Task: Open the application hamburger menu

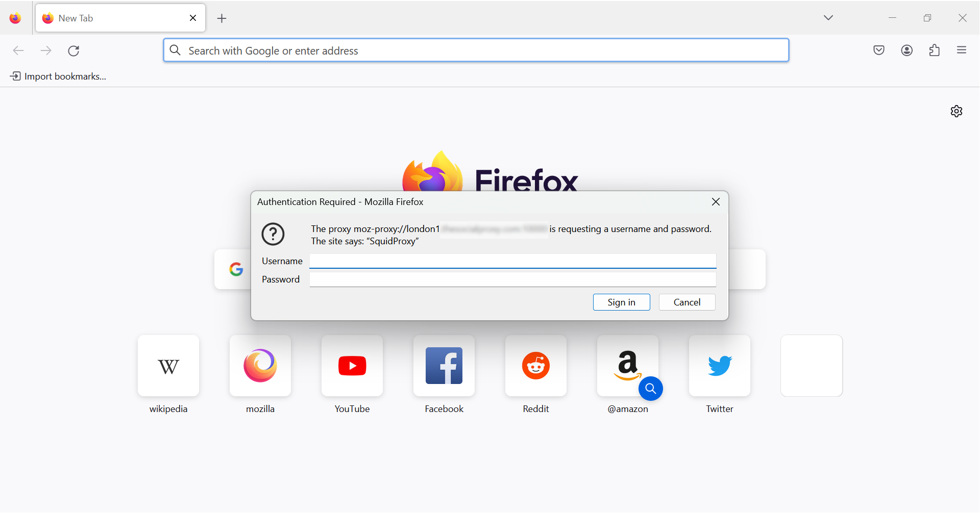Action: tap(962, 50)
